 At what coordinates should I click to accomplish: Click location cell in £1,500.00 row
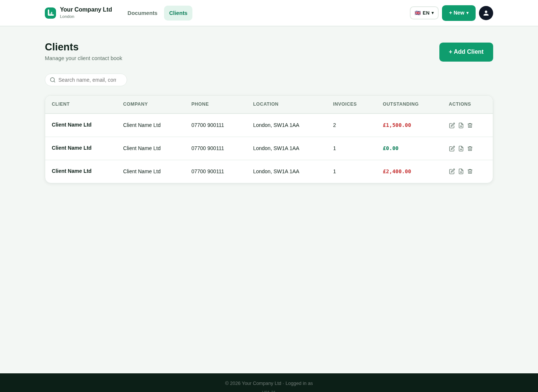click(276, 125)
